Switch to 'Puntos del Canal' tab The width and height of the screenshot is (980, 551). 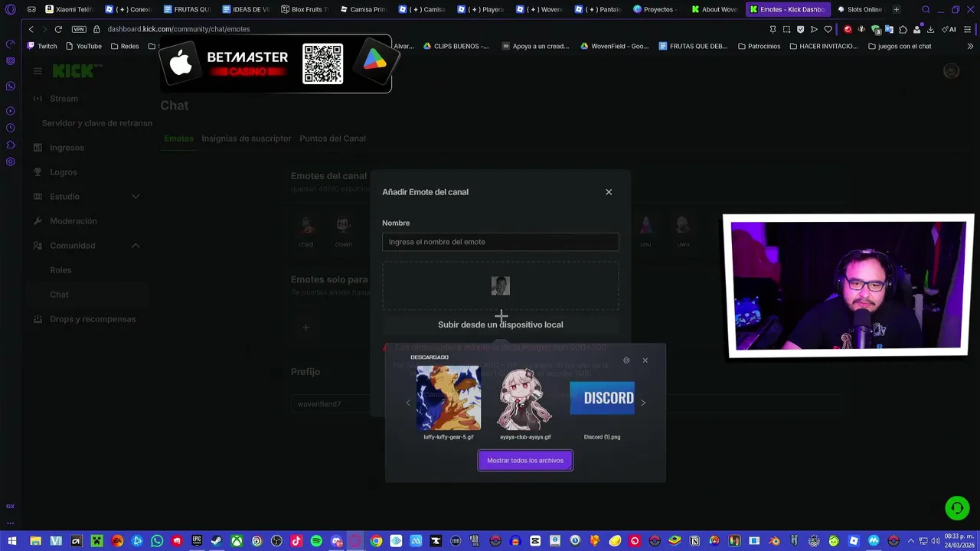point(332,139)
